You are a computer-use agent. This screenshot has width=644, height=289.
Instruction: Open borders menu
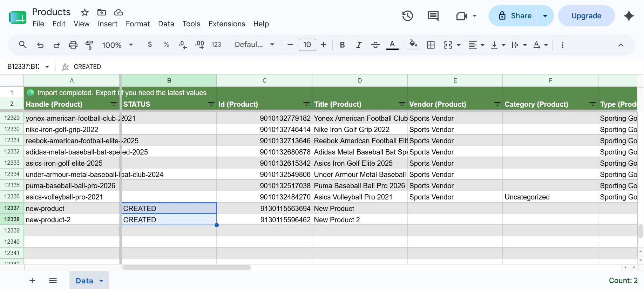click(431, 45)
